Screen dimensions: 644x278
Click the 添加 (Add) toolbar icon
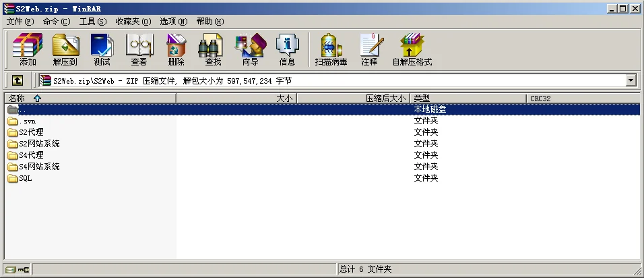[x=28, y=49]
